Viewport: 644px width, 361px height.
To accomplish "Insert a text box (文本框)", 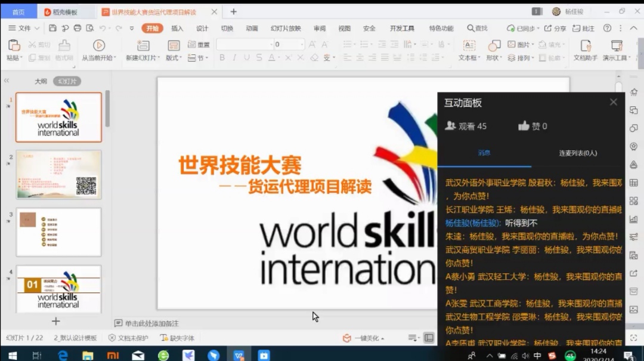I will click(x=469, y=46).
